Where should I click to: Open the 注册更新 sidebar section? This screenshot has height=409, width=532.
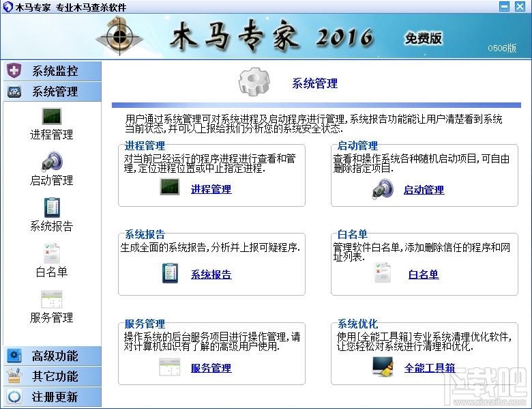coord(53,397)
